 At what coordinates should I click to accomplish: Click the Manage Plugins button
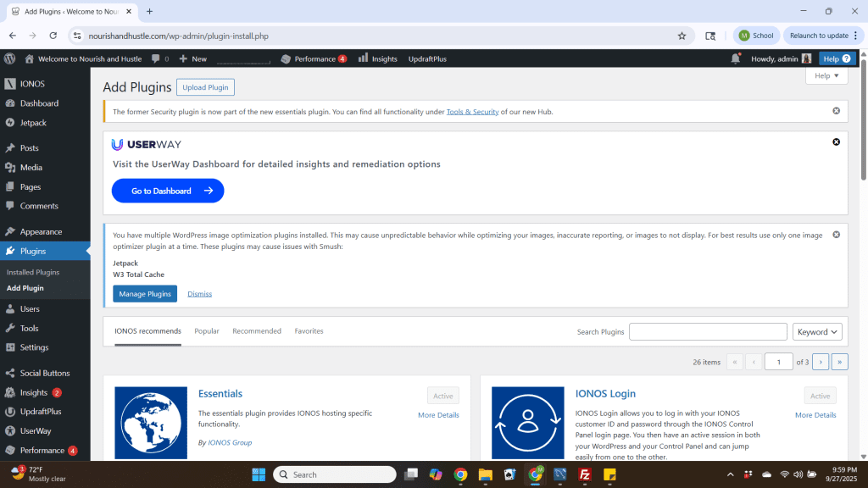click(x=145, y=294)
